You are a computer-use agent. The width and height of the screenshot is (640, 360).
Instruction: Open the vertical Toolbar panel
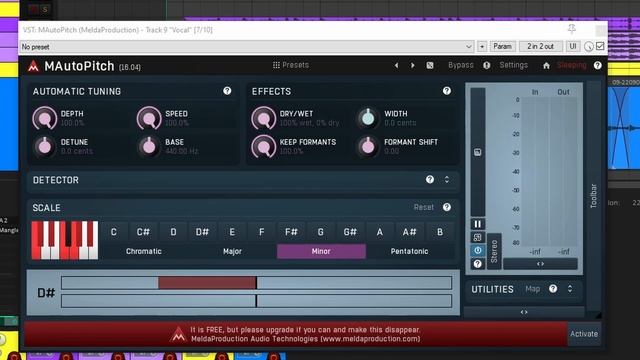[594, 196]
